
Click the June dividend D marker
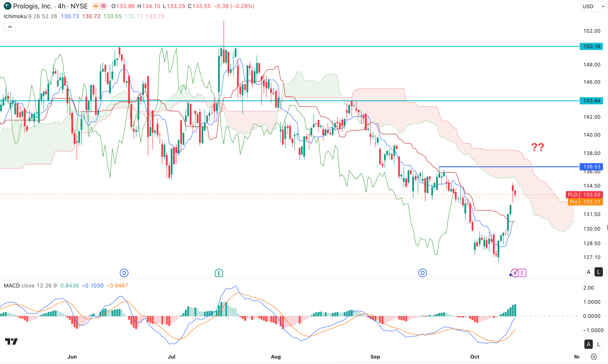pyautogui.click(x=124, y=273)
